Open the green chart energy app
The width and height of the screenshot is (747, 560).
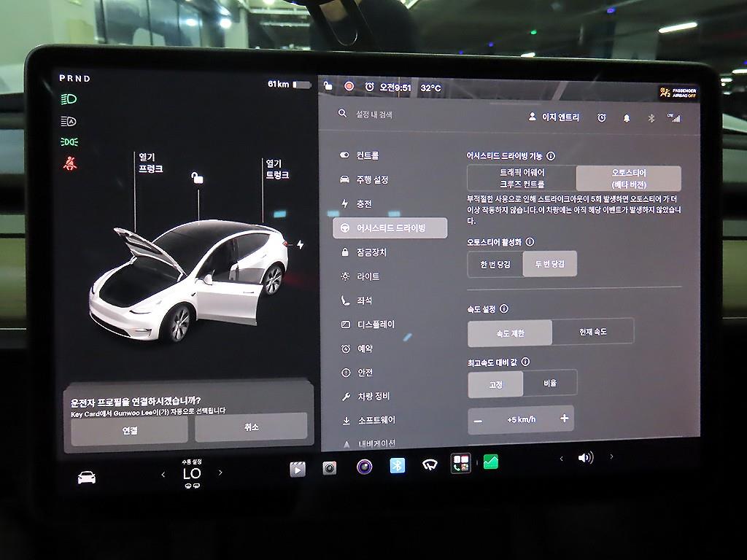(x=491, y=462)
